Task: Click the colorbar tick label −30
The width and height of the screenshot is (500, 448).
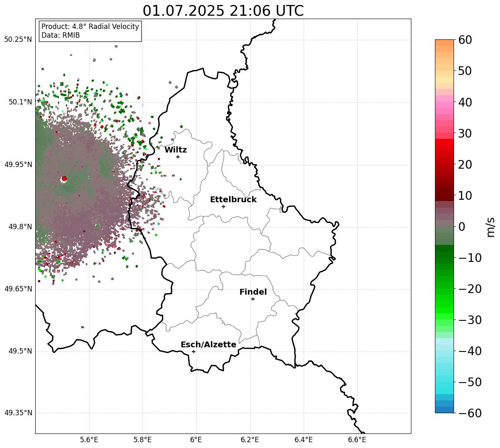Action: click(470, 320)
